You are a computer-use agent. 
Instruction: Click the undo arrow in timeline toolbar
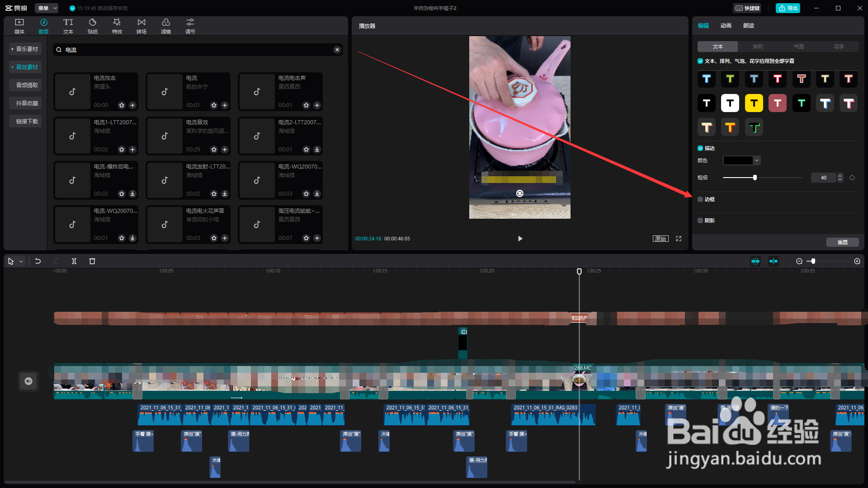(38, 261)
